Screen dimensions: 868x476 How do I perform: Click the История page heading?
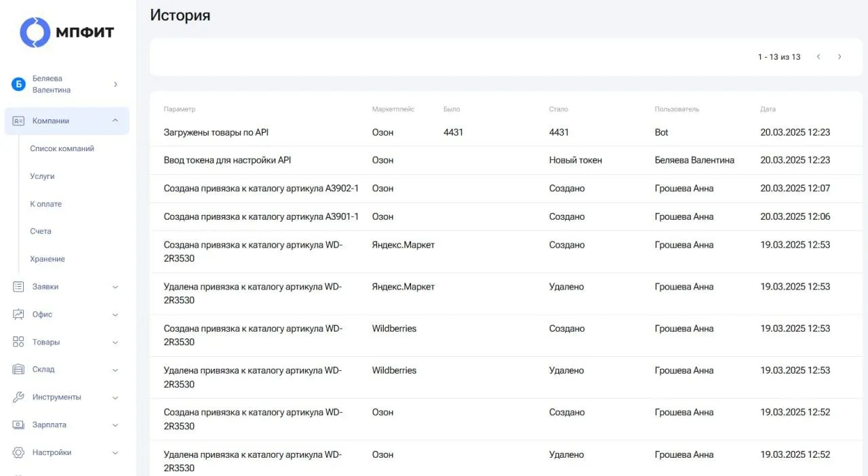(180, 15)
